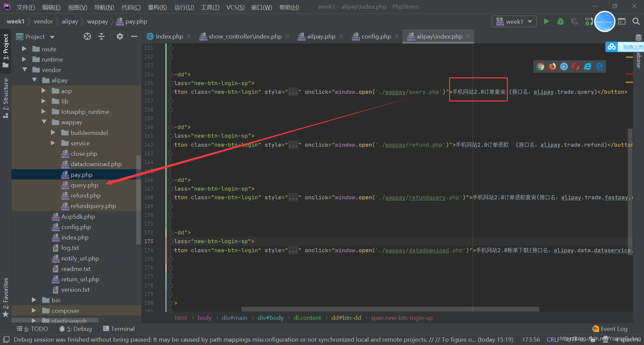
Task: Click the layout window icon beside search
Action: (622, 21)
